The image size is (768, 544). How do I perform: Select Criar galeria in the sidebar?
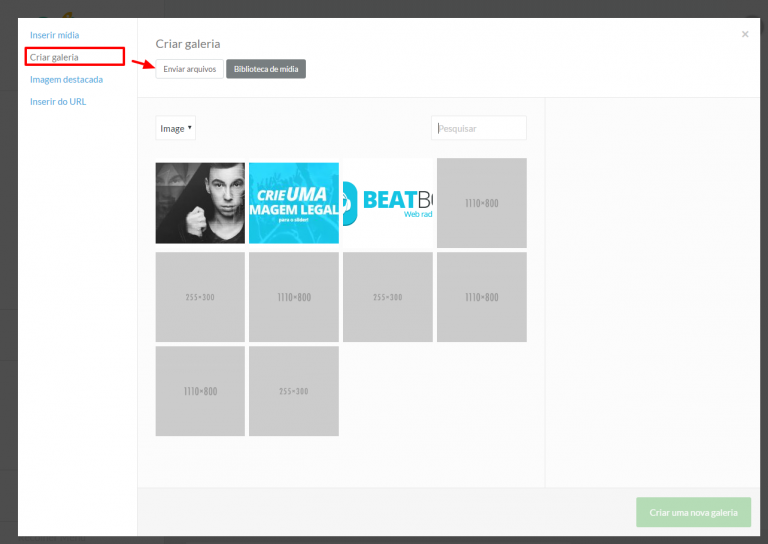[54, 57]
